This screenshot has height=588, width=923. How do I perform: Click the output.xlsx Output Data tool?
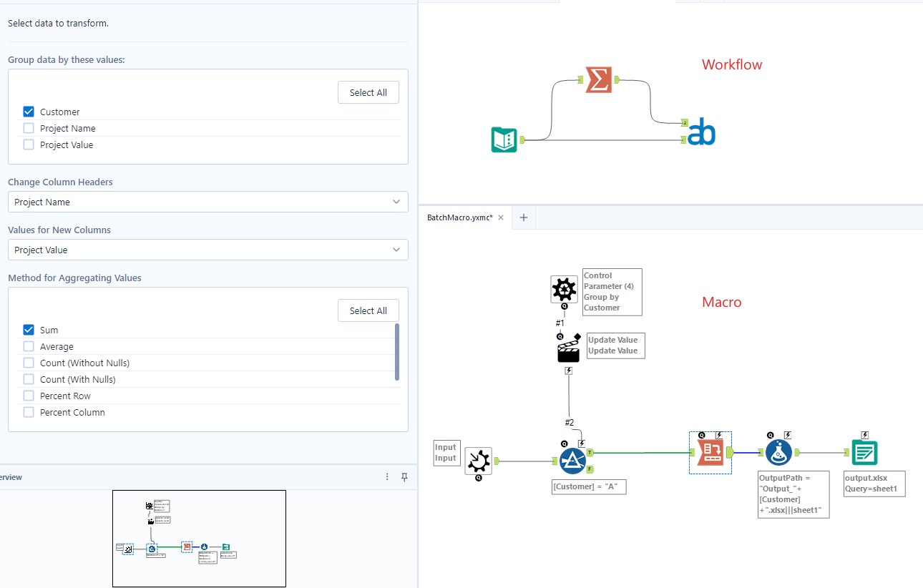864,452
